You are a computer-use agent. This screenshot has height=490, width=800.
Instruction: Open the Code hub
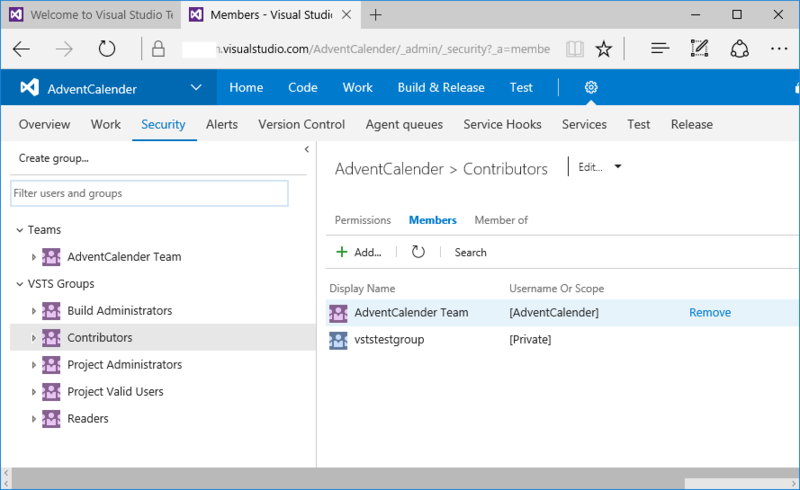click(303, 87)
